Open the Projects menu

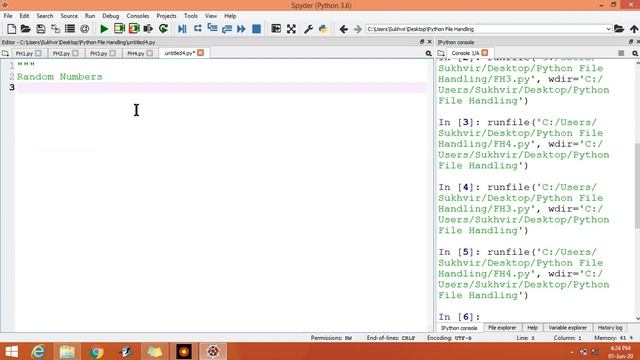(167, 16)
